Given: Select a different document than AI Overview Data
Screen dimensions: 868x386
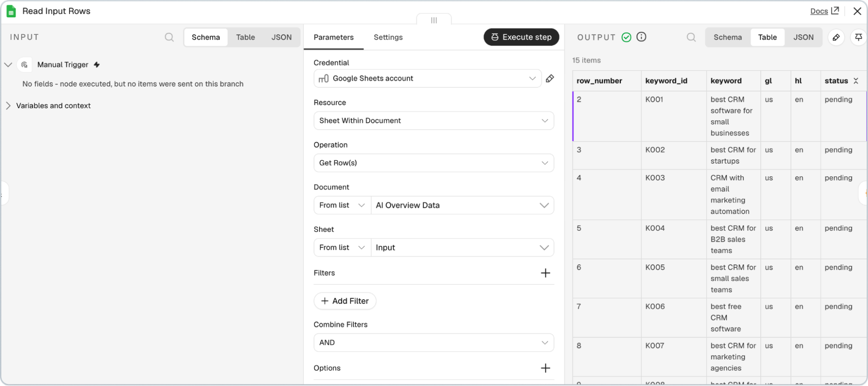Looking at the screenshot, I should point(462,205).
